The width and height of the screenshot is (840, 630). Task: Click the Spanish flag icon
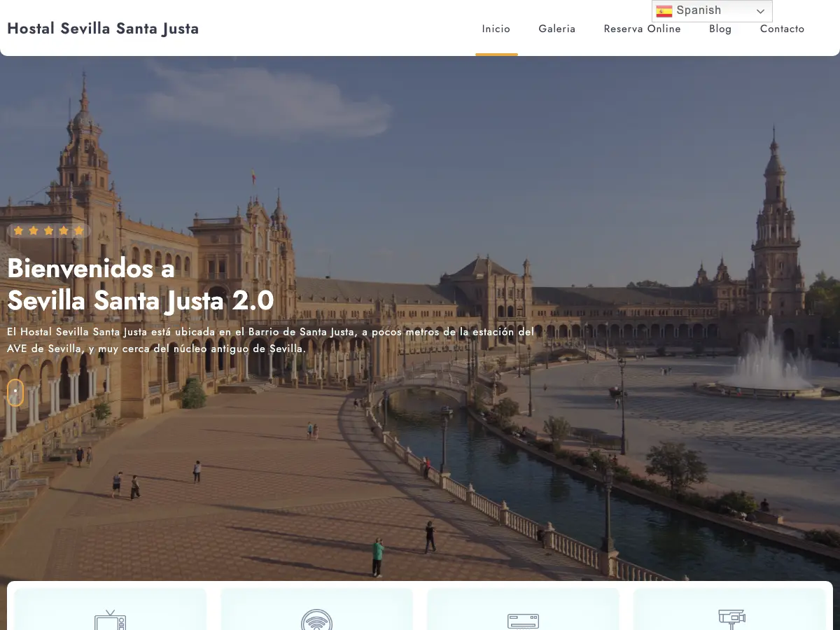pyautogui.click(x=664, y=10)
